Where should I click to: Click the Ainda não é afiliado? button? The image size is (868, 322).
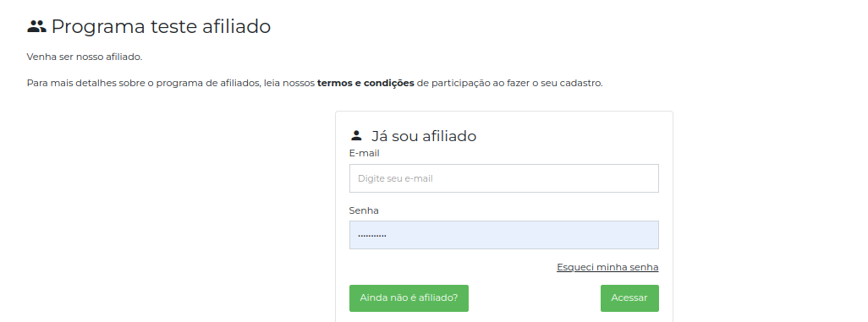point(409,298)
